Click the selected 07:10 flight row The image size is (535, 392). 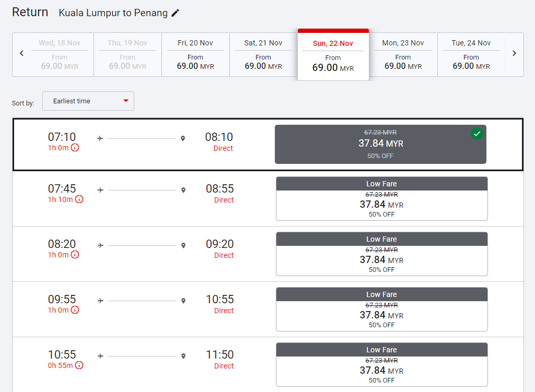(x=157, y=144)
